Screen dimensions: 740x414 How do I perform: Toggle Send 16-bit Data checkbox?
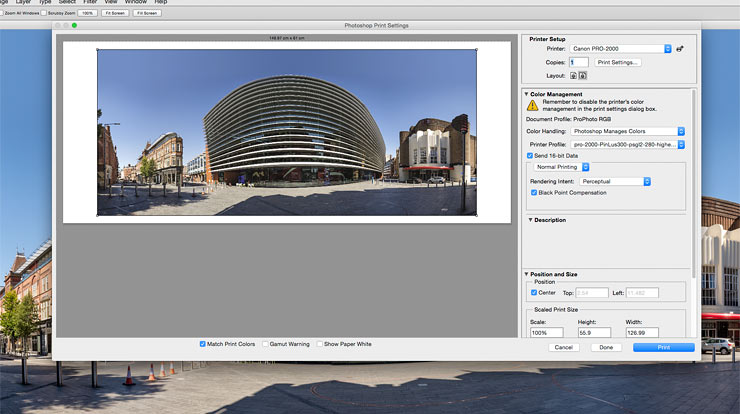[x=530, y=155]
